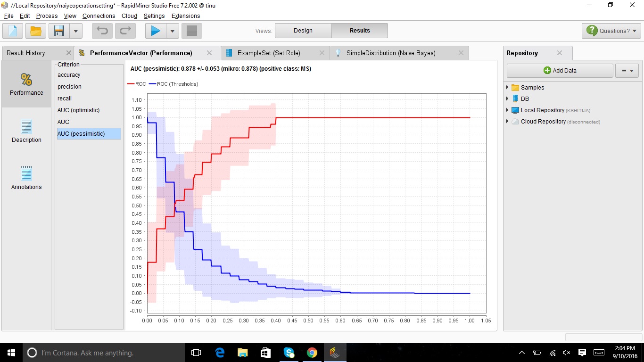Create a new process
The width and height of the screenshot is (644, 362).
(x=12, y=31)
